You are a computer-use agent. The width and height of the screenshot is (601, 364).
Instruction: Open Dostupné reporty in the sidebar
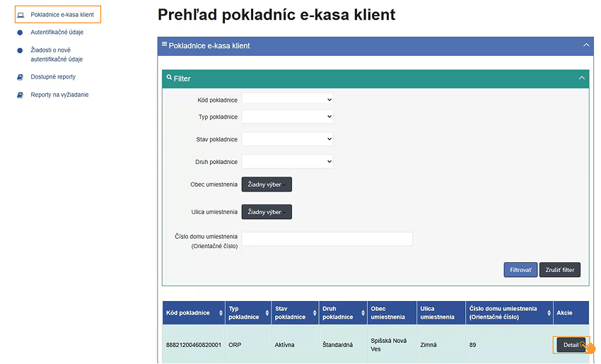(53, 77)
